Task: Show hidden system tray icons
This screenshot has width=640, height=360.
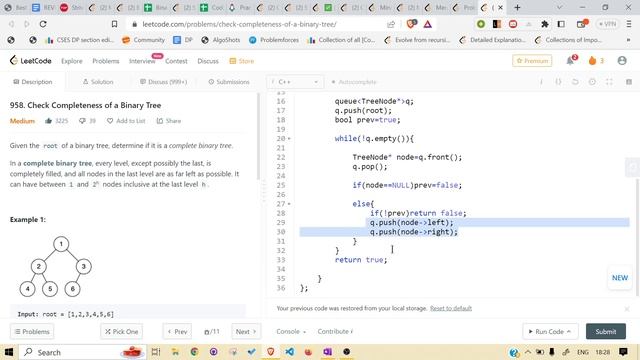Action: (x=528, y=352)
